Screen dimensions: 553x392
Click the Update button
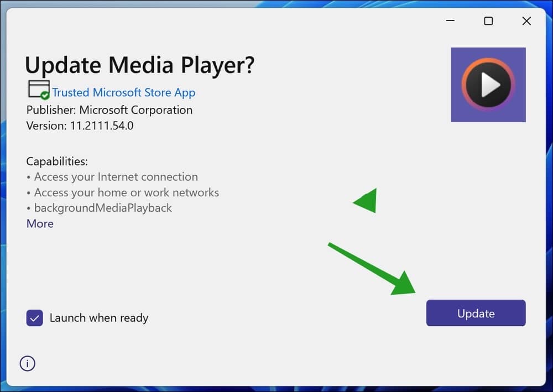[476, 313]
